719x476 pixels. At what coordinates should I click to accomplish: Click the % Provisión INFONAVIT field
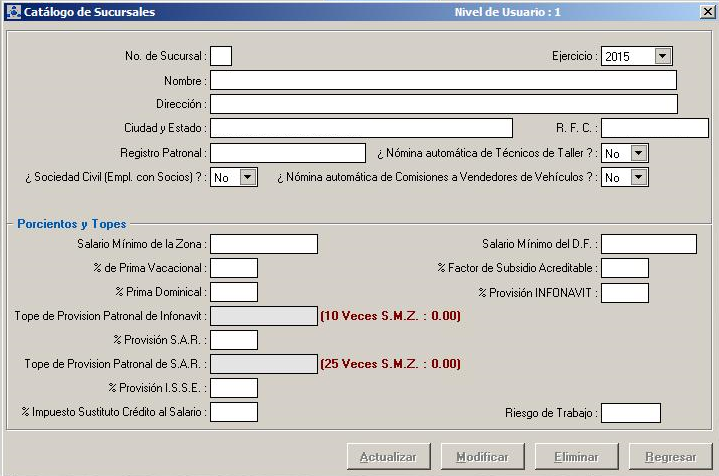(x=624, y=293)
